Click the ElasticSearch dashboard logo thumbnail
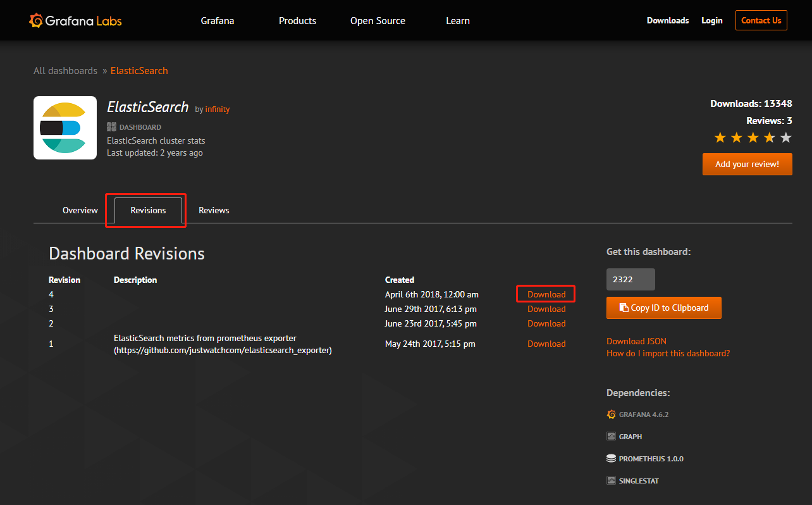Image resolution: width=812 pixels, height=505 pixels. [x=65, y=128]
